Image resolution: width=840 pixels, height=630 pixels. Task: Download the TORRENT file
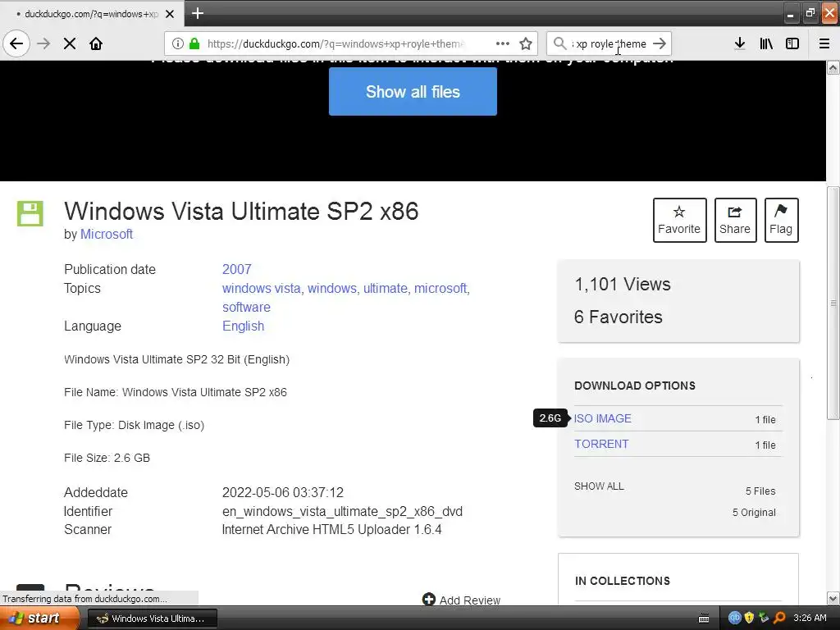click(601, 444)
